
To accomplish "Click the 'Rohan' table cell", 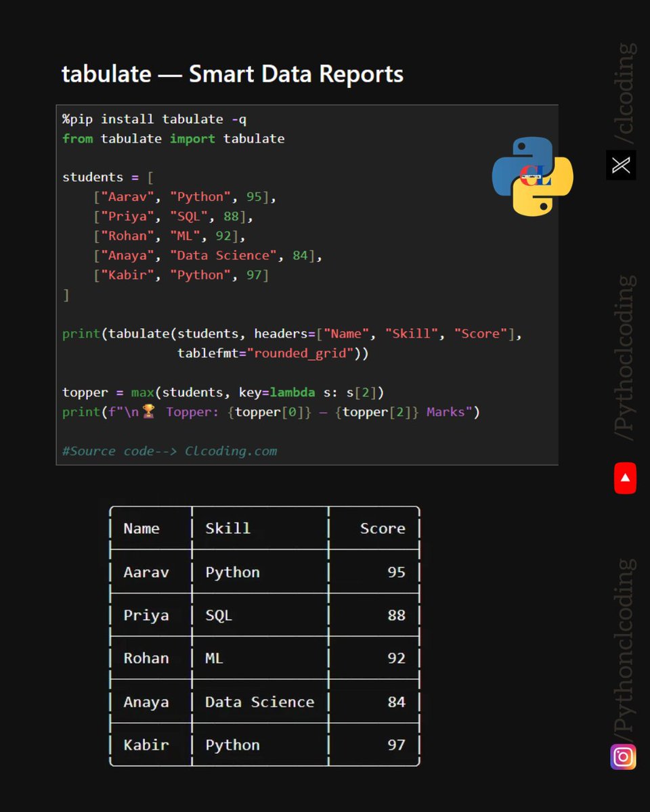I will 146,658.
